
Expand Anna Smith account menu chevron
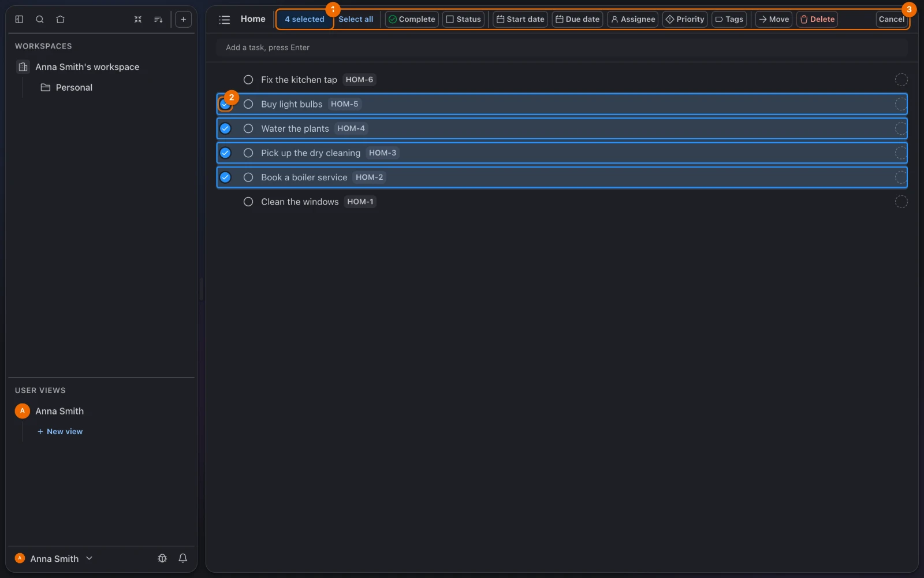(x=89, y=558)
